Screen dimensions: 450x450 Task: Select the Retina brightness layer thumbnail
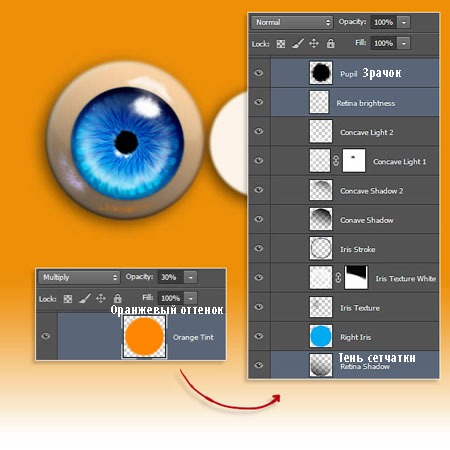pyautogui.click(x=319, y=102)
